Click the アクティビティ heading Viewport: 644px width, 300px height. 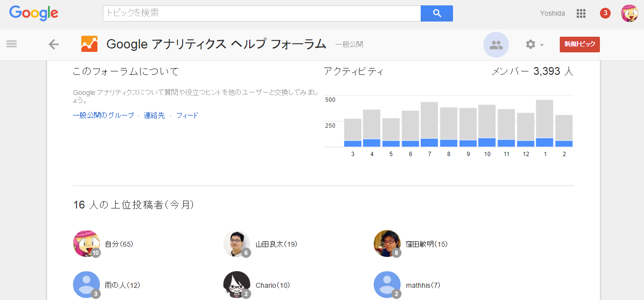click(354, 72)
